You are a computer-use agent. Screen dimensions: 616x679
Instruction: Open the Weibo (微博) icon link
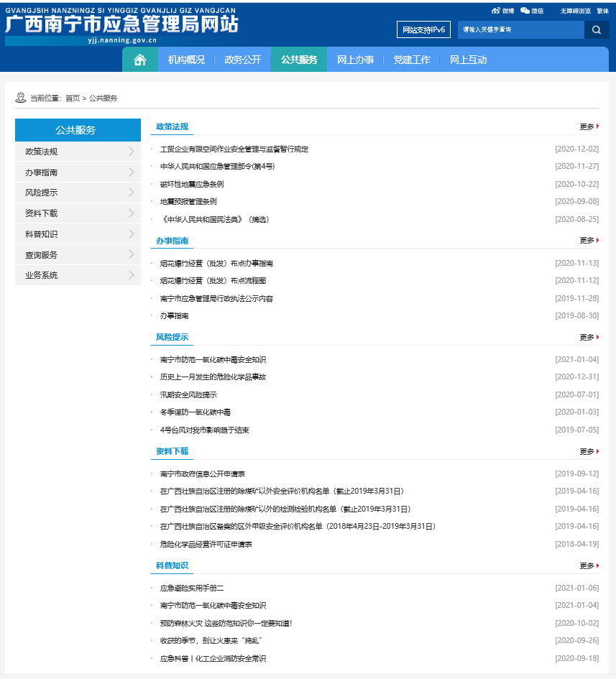(x=496, y=11)
